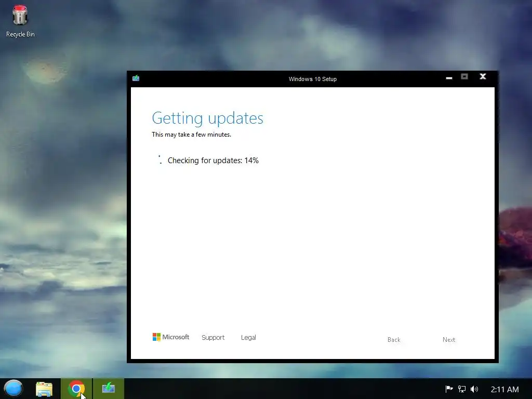This screenshot has width=532, height=399.
Task: Click the volume speaker tray icon
Action: 474,389
